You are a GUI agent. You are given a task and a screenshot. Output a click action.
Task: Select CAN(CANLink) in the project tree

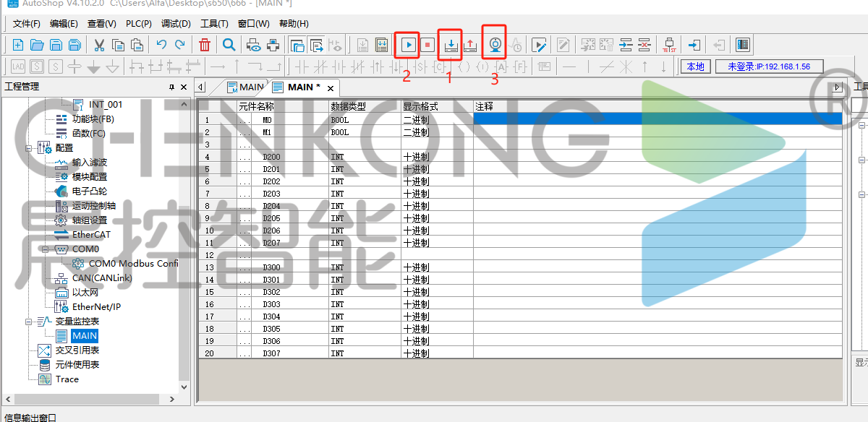pos(102,277)
